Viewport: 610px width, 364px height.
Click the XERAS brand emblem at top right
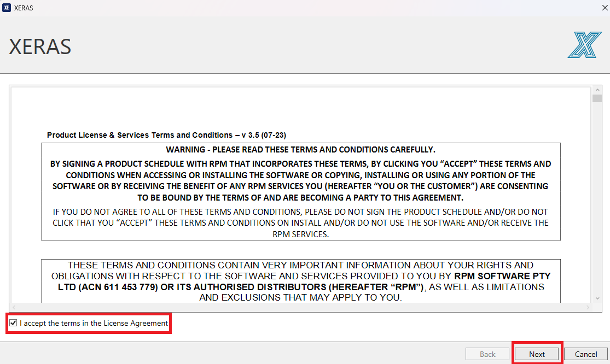pos(585,45)
